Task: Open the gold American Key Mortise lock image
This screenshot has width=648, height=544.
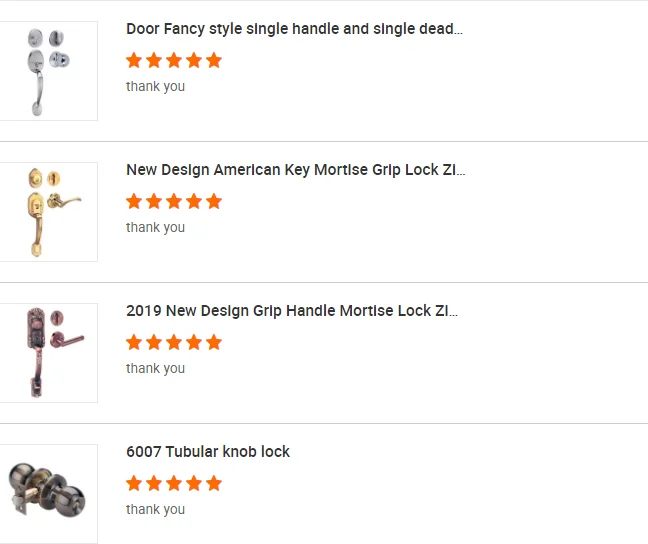Action: coord(48,212)
